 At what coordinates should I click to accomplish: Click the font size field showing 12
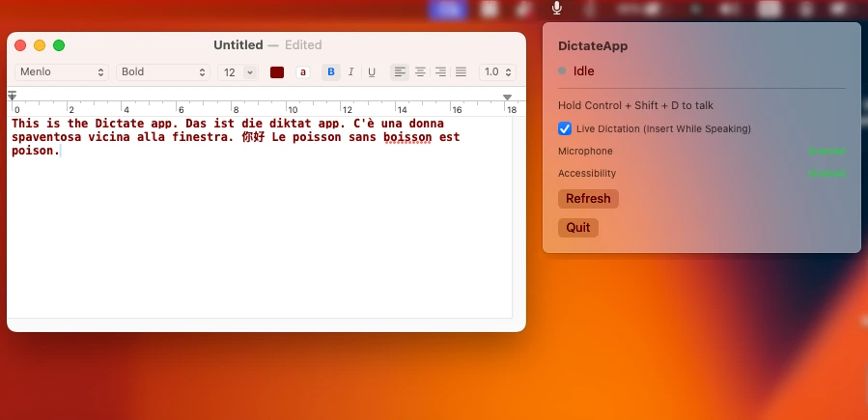(x=231, y=72)
